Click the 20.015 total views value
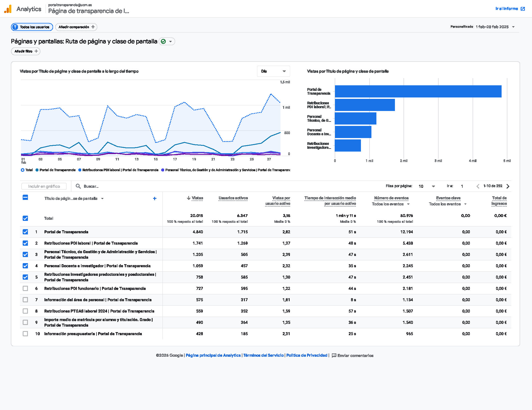 click(196, 216)
